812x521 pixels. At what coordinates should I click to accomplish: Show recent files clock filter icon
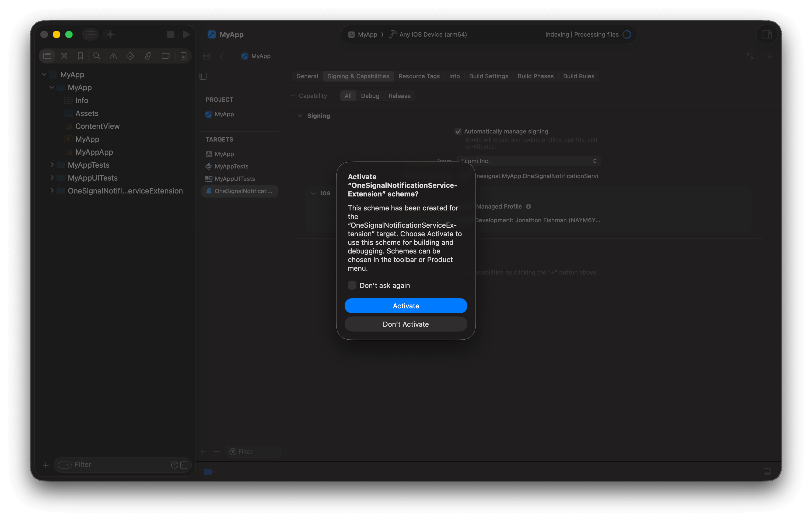tap(174, 465)
